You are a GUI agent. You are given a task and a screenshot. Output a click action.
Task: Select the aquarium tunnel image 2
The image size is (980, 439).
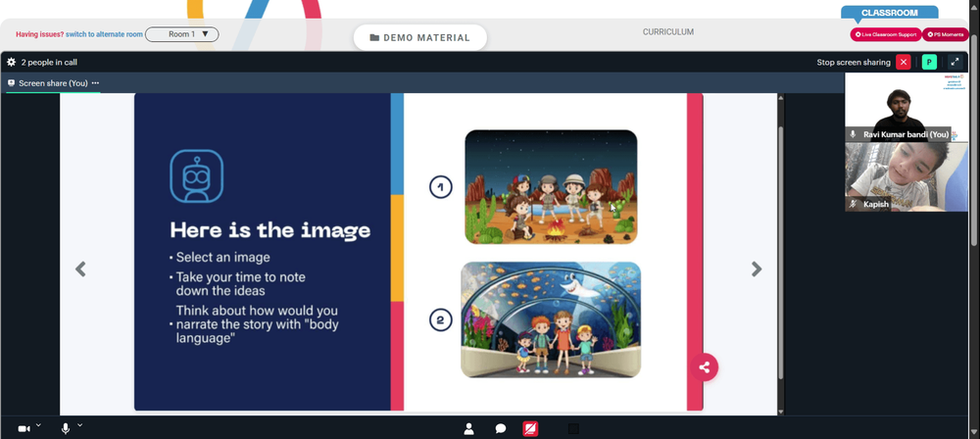[551, 319]
